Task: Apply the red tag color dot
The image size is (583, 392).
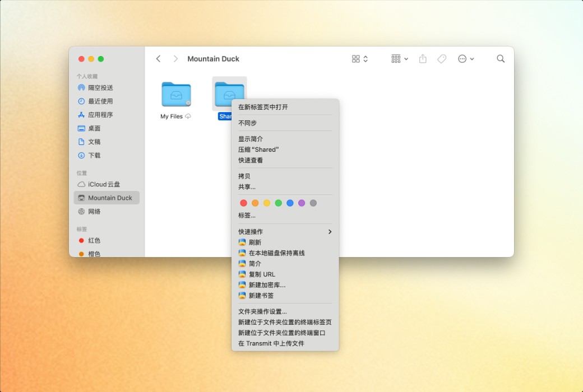Action: pyautogui.click(x=243, y=203)
